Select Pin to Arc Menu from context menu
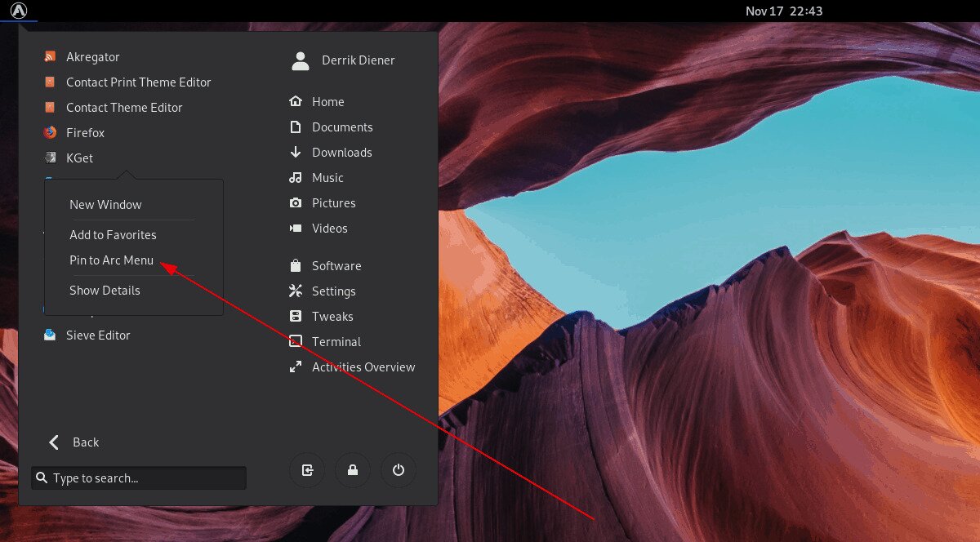Image resolution: width=980 pixels, height=542 pixels. point(110,260)
